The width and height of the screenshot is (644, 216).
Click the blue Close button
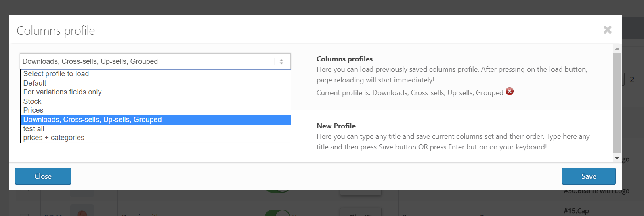click(x=43, y=176)
